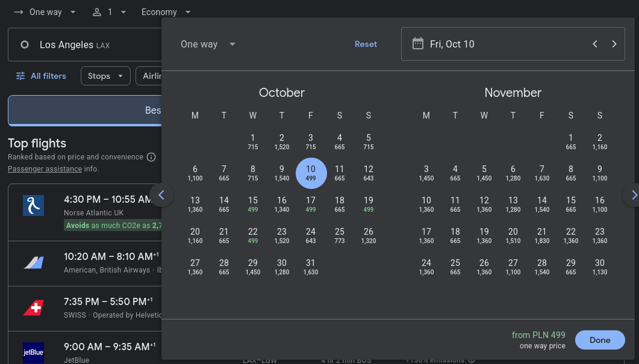Image resolution: width=639 pixels, height=364 pixels.
Task: Click the All filters sliders icon
Action: 20,76
